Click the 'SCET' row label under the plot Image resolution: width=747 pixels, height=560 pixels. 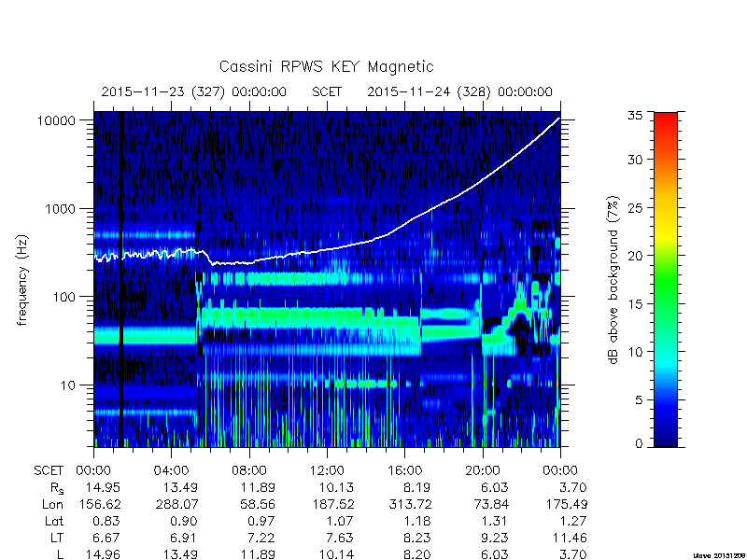pos(49,471)
